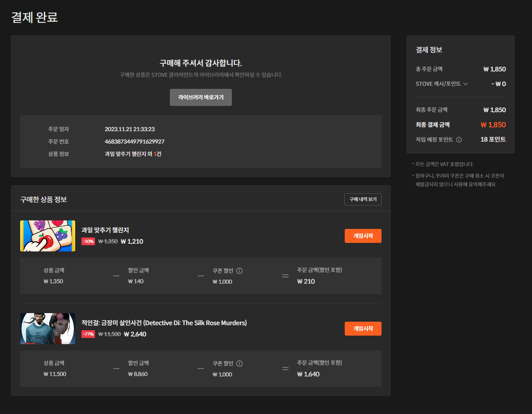The width and height of the screenshot is (532, 414).
Task: Click the -10% discount badge
Action: [88, 241]
